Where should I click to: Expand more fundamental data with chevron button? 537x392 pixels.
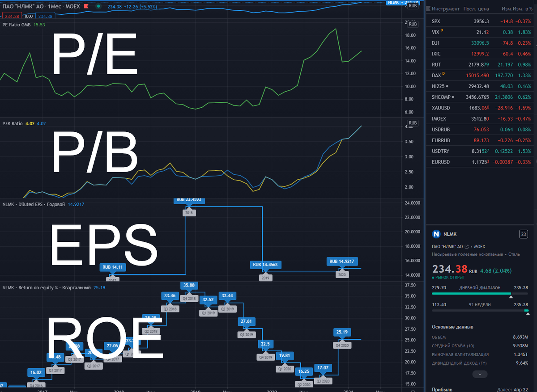(480, 374)
